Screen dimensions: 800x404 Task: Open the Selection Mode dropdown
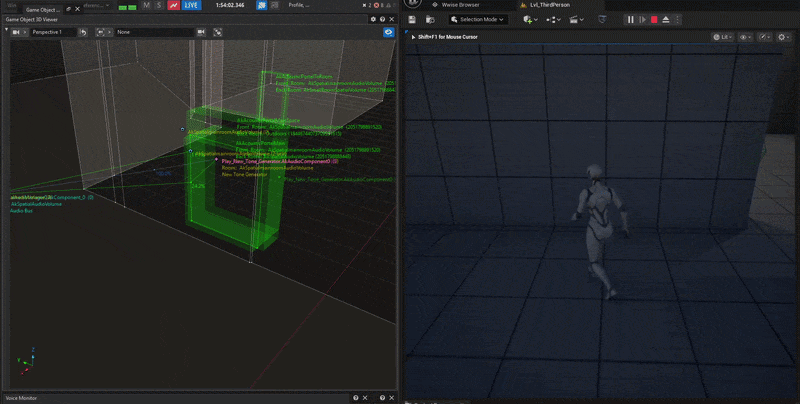coord(478,19)
